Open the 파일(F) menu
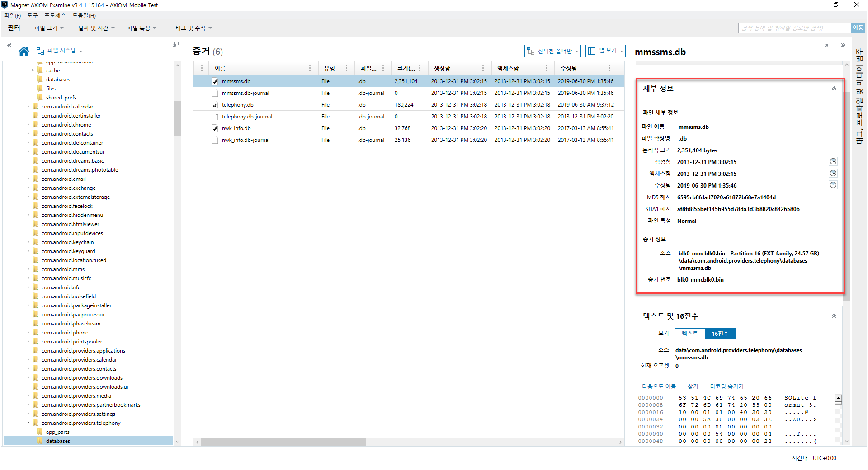This screenshot has width=868, height=470. (12, 15)
